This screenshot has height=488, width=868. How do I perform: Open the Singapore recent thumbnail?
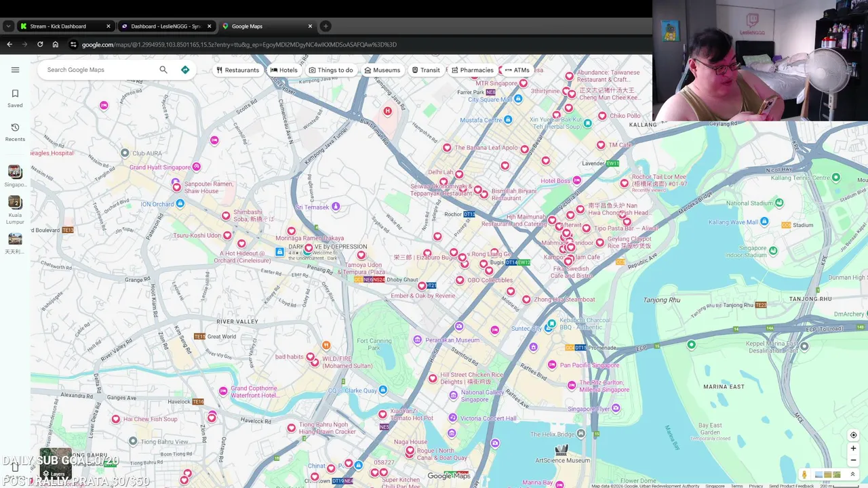[x=15, y=176]
